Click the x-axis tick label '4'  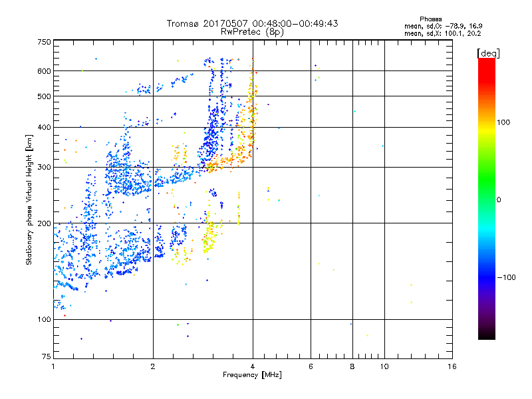pyautogui.click(x=253, y=366)
